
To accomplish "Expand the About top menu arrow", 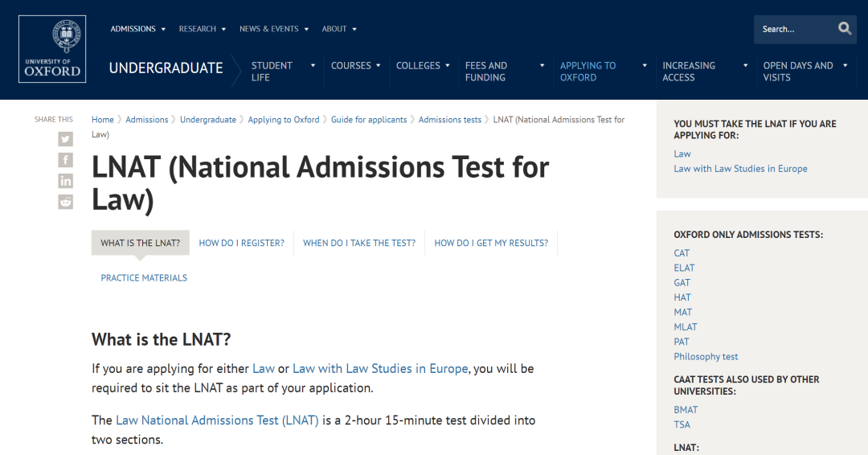I will pyautogui.click(x=354, y=29).
